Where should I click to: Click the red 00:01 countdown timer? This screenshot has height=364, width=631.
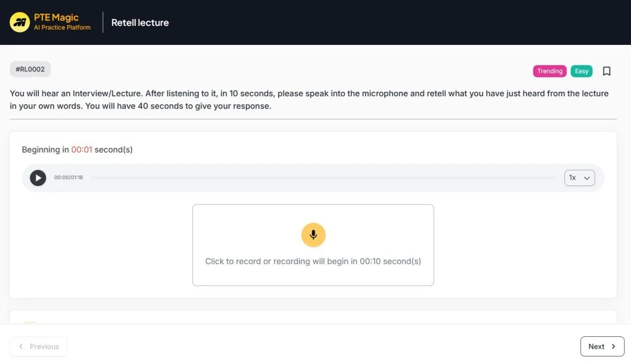(x=81, y=150)
